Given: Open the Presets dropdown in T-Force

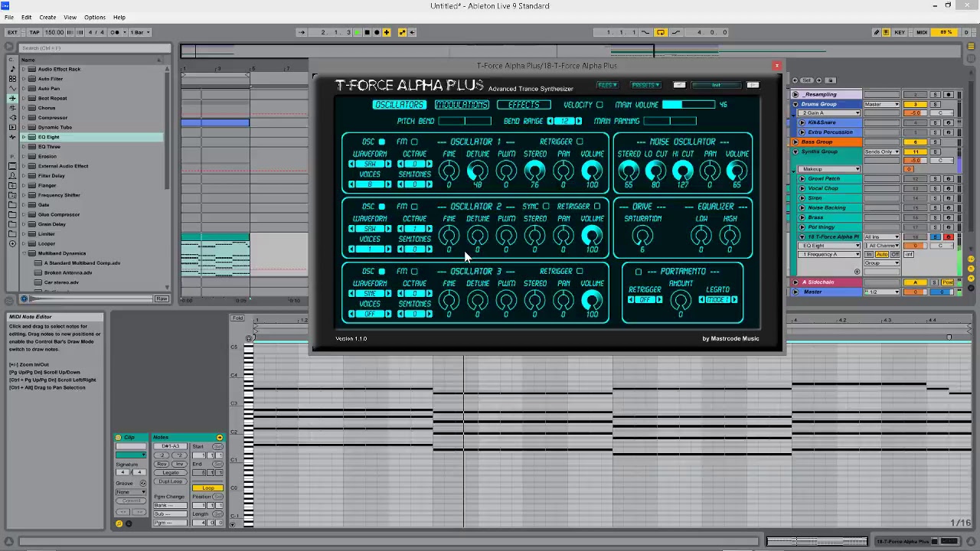Looking at the screenshot, I should tap(645, 85).
